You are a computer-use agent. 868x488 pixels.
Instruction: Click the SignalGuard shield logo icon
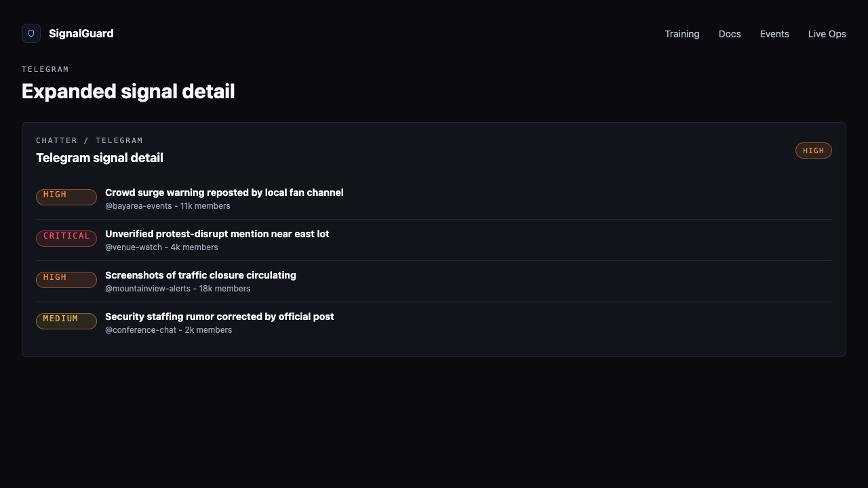tap(31, 33)
